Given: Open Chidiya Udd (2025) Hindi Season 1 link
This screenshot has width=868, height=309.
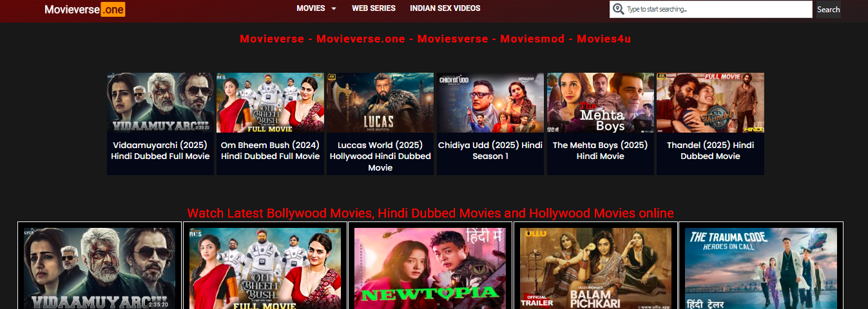Looking at the screenshot, I should tap(490, 151).
